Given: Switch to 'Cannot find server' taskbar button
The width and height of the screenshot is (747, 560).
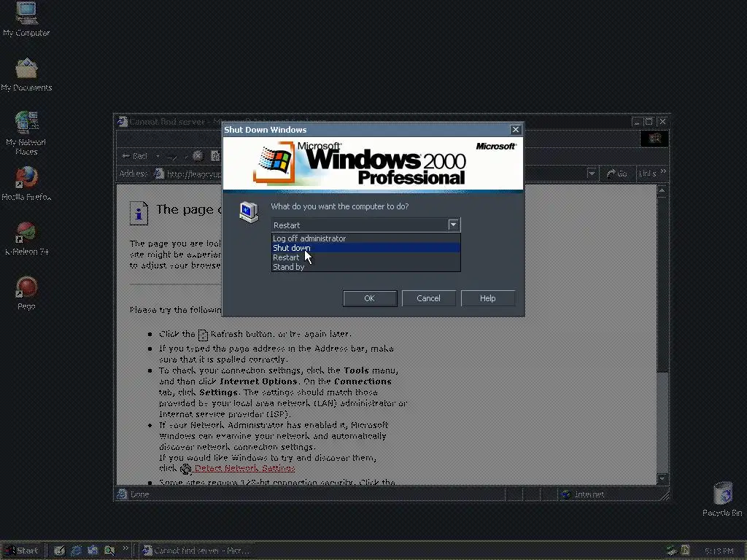Looking at the screenshot, I should click(x=196, y=551).
